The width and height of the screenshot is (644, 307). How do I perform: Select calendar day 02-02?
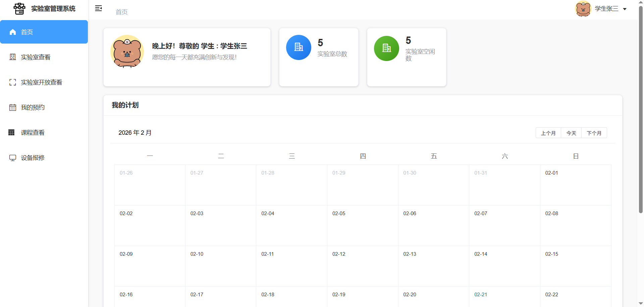pos(150,226)
